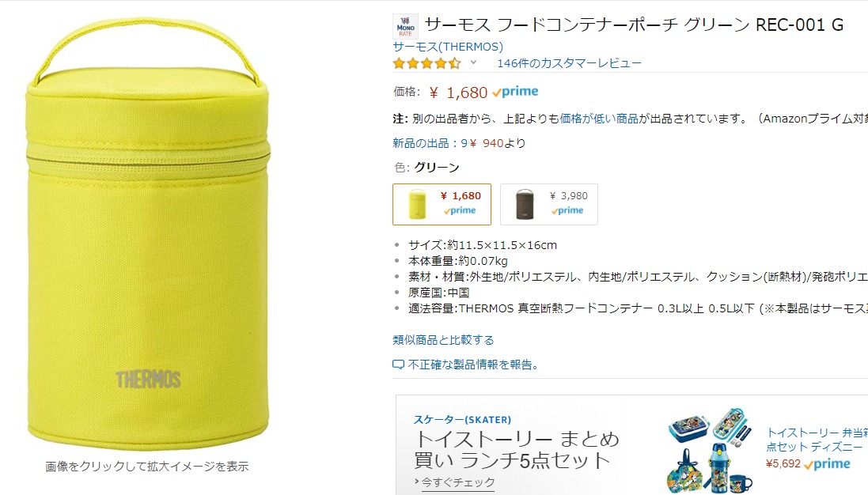Select the green color swatch ¥1,680
The height and width of the screenshot is (495, 868).
(442, 204)
